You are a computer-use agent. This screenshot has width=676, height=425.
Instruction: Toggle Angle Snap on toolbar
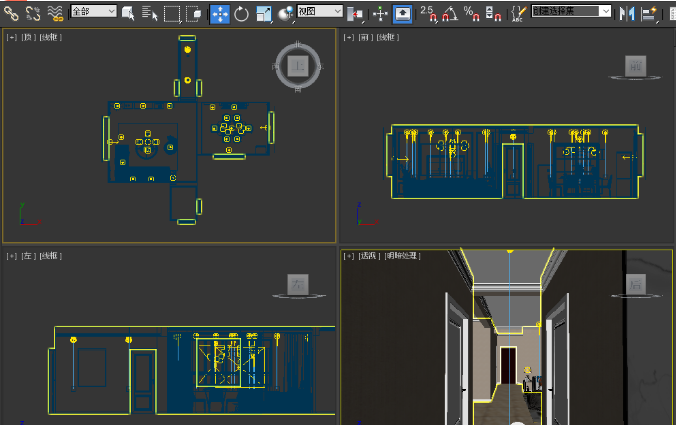(x=449, y=13)
